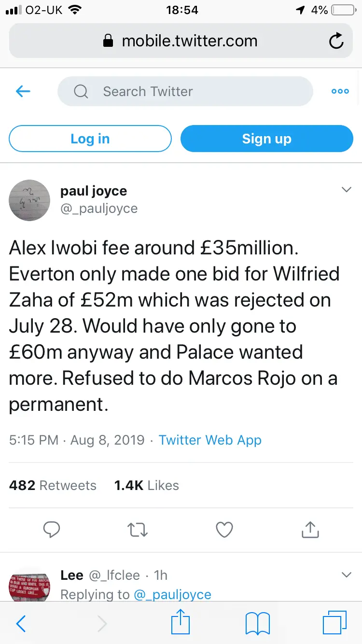362x644 pixels.
Task: Show Safari open tabs icon
Action: (334, 623)
